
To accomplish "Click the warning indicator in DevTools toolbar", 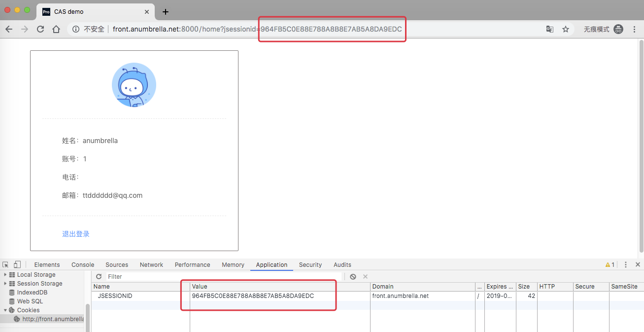I will click(610, 264).
